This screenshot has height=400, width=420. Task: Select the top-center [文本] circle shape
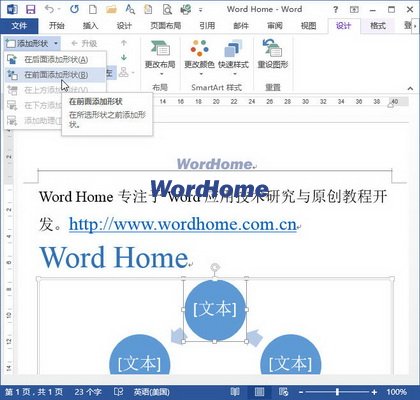pos(215,309)
